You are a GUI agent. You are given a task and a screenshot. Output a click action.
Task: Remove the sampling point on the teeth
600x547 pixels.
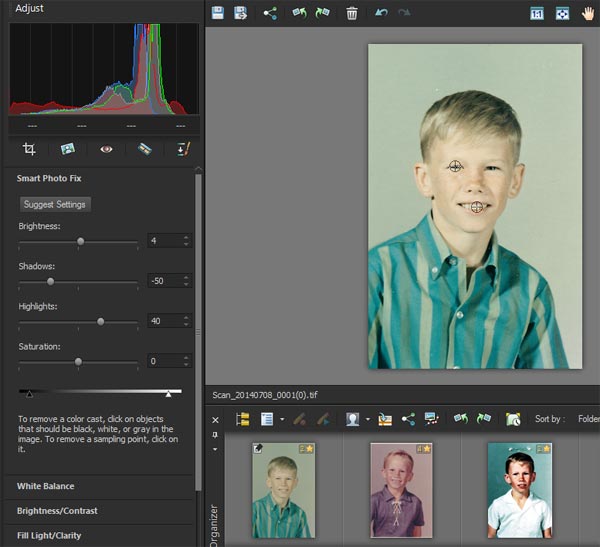477,207
